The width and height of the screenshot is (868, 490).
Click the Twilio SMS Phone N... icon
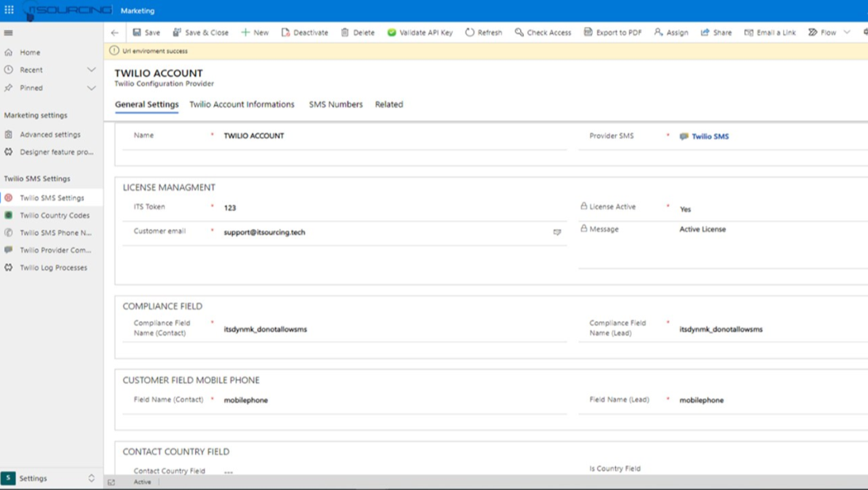pos(8,232)
